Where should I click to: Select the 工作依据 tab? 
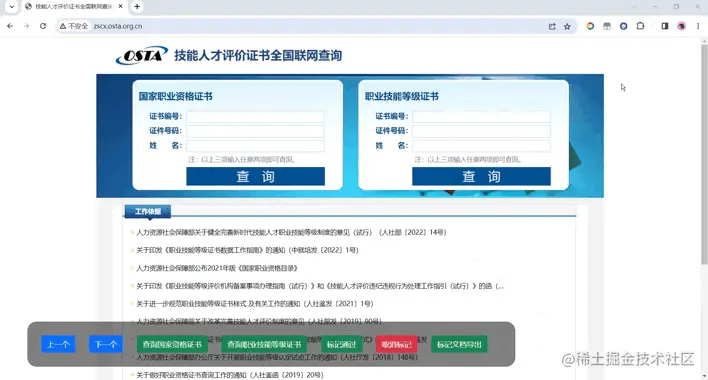[x=148, y=211]
